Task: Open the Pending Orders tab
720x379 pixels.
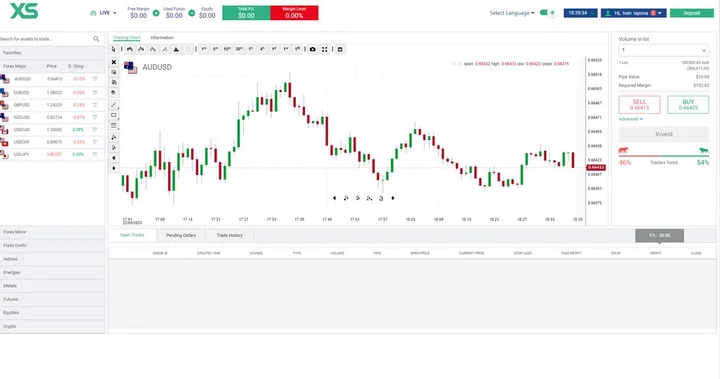Action: (x=181, y=235)
